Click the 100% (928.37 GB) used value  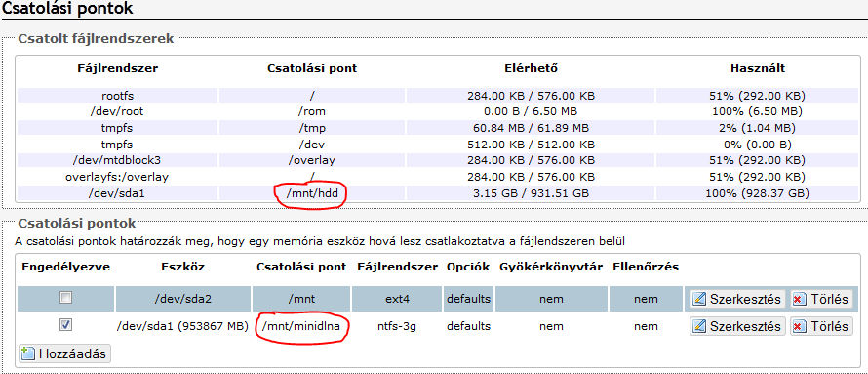coord(758,193)
